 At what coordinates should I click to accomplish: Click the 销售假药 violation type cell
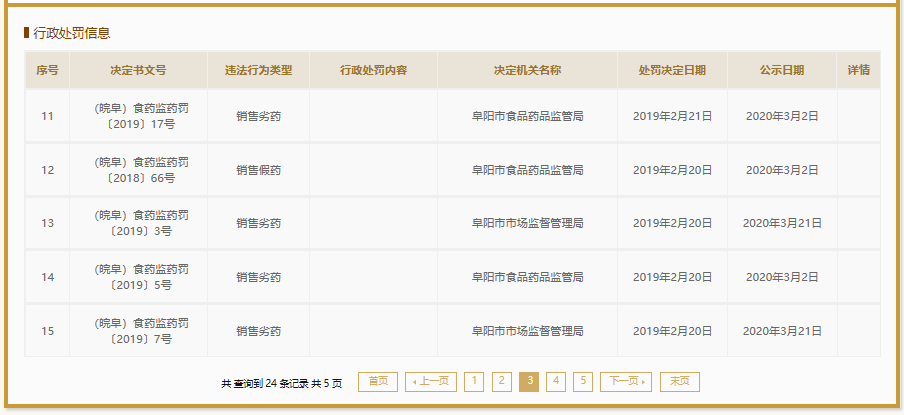pos(258,170)
